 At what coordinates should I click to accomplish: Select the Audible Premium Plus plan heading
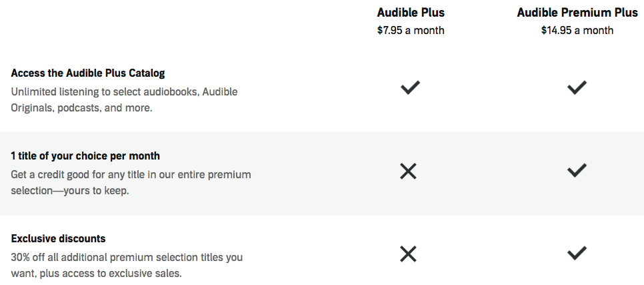pos(577,13)
